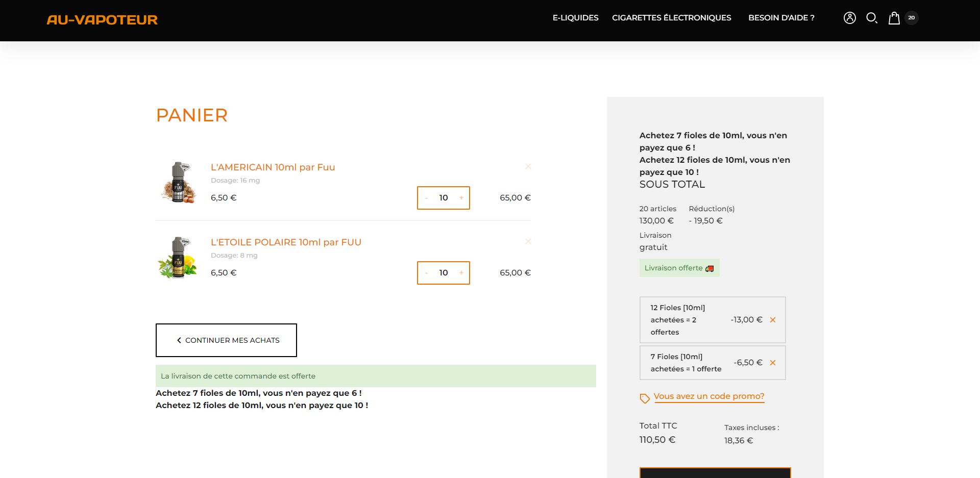This screenshot has width=980, height=478.
Task: Click the Livraison 'gratuit' value
Action: click(x=653, y=247)
